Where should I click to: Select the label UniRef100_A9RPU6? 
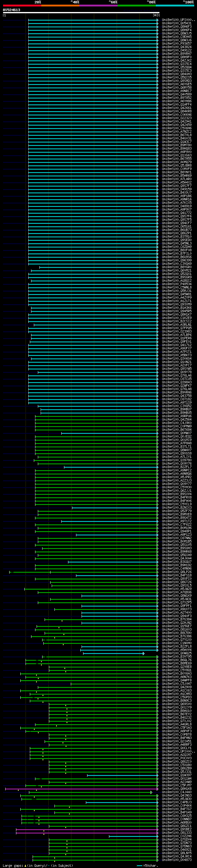[x=176, y=416]
